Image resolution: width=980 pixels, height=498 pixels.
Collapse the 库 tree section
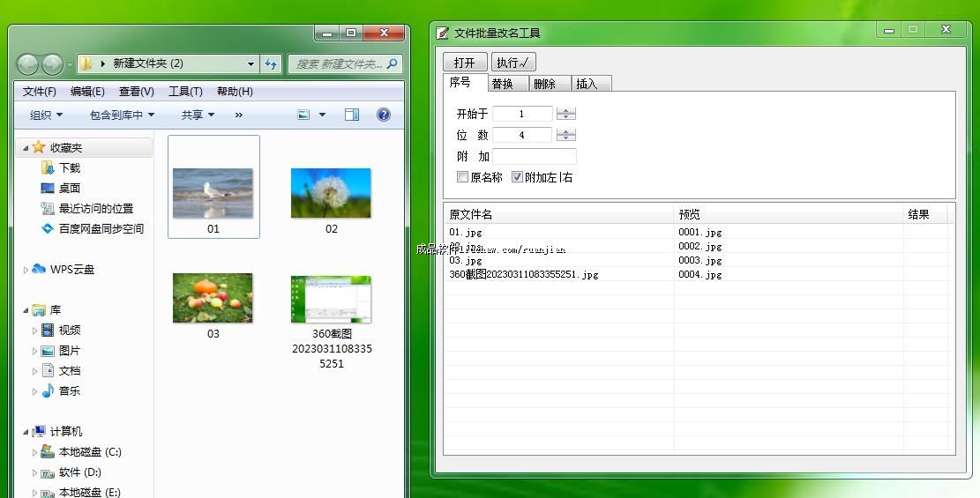26,310
